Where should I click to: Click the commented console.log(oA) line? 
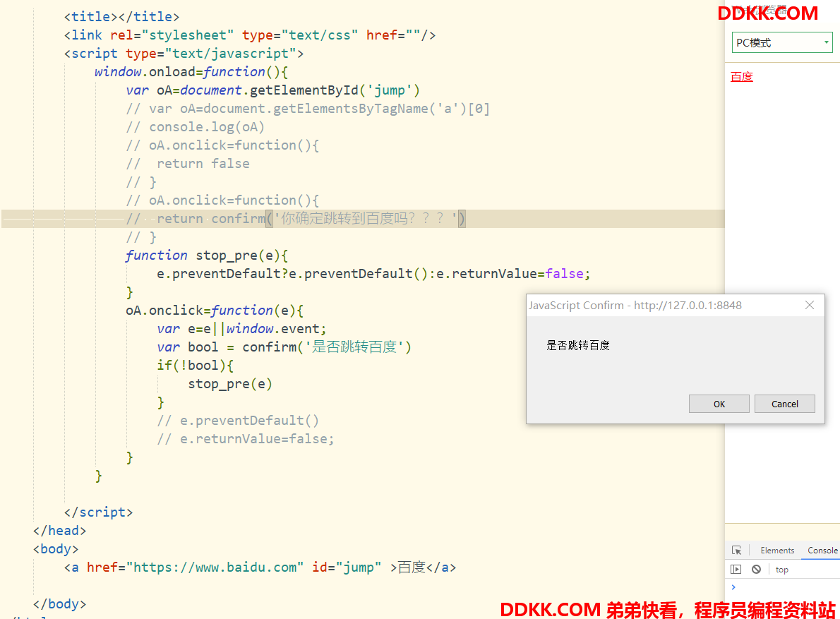[195, 127]
